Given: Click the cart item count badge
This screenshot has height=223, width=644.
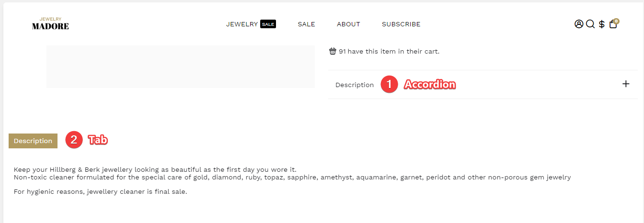Looking at the screenshot, I should coord(616,21).
